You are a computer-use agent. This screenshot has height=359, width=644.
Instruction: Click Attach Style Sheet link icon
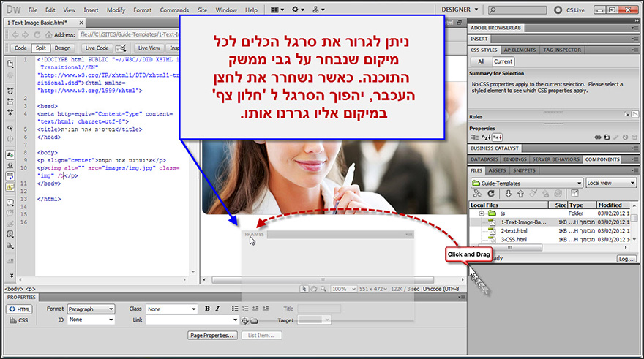(598, 137)
